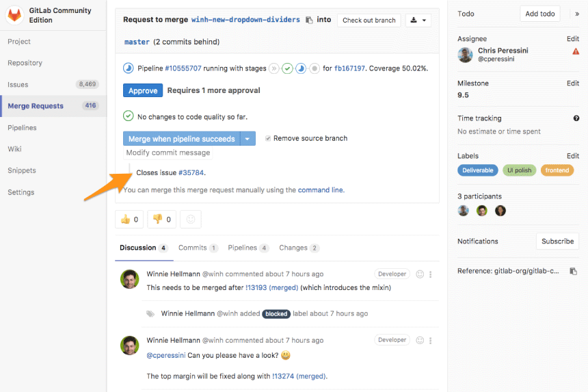The height and width of the screenshot is (392, 588).
Task: Click Add todo button
Action: (x=540, y=14)
